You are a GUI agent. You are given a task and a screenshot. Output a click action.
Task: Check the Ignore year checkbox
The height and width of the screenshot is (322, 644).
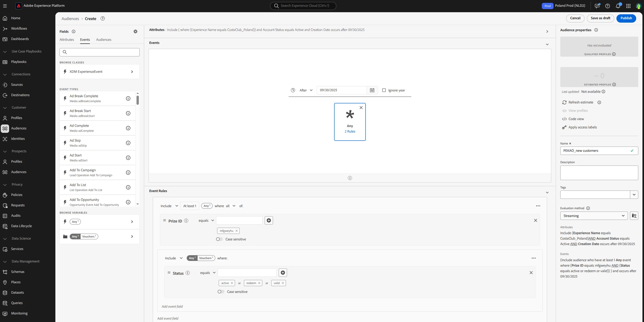[384, 90]
